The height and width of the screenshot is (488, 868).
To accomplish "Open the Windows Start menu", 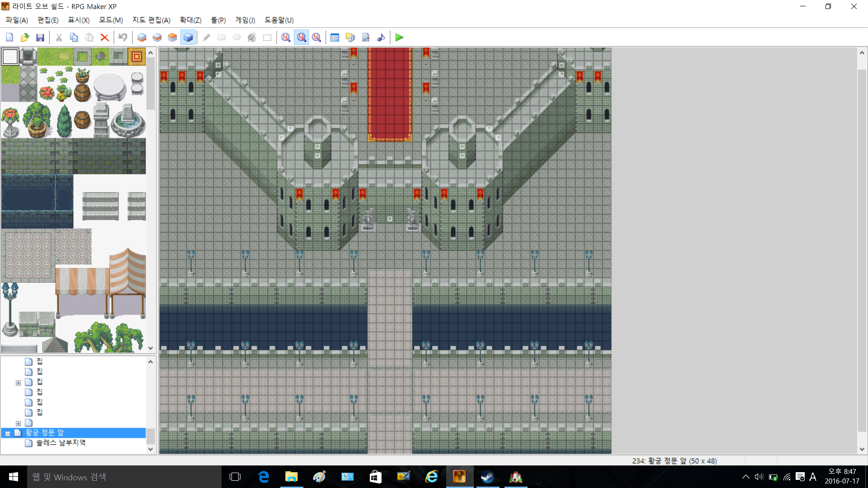I will 14,477.
